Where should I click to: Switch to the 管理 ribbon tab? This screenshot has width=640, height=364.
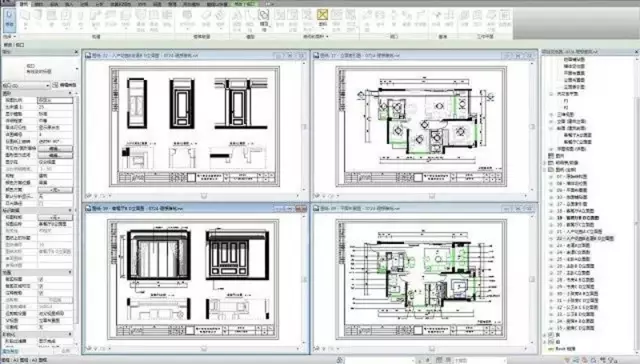point(173,4)
